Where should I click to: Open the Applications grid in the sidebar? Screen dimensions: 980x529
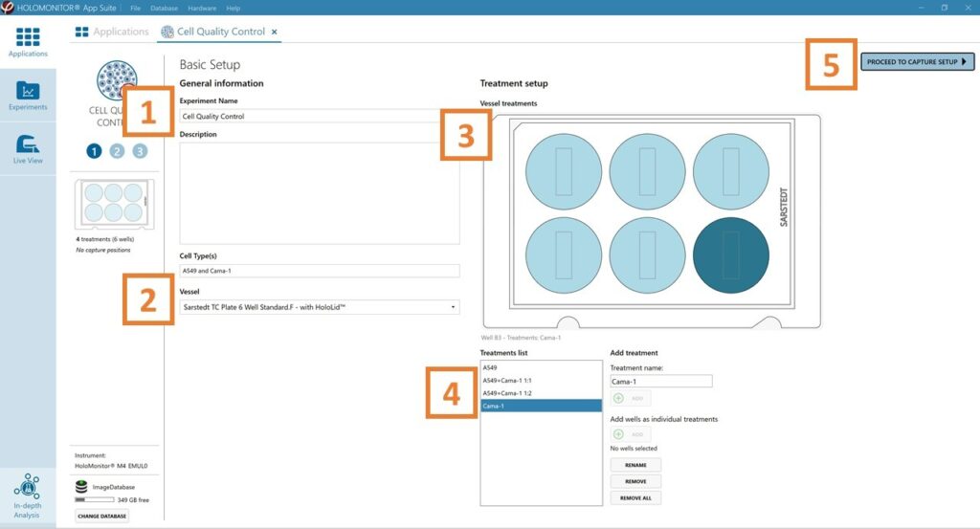tap(28, 42)
